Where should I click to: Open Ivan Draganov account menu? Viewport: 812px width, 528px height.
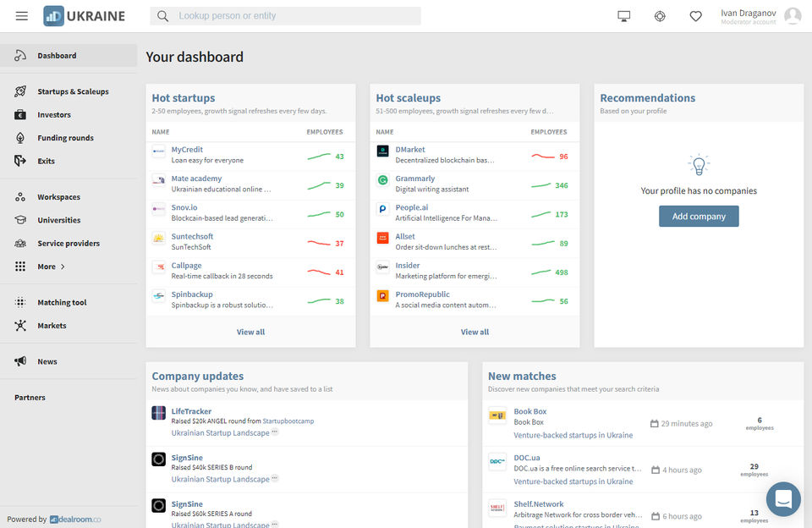(749, 16)
